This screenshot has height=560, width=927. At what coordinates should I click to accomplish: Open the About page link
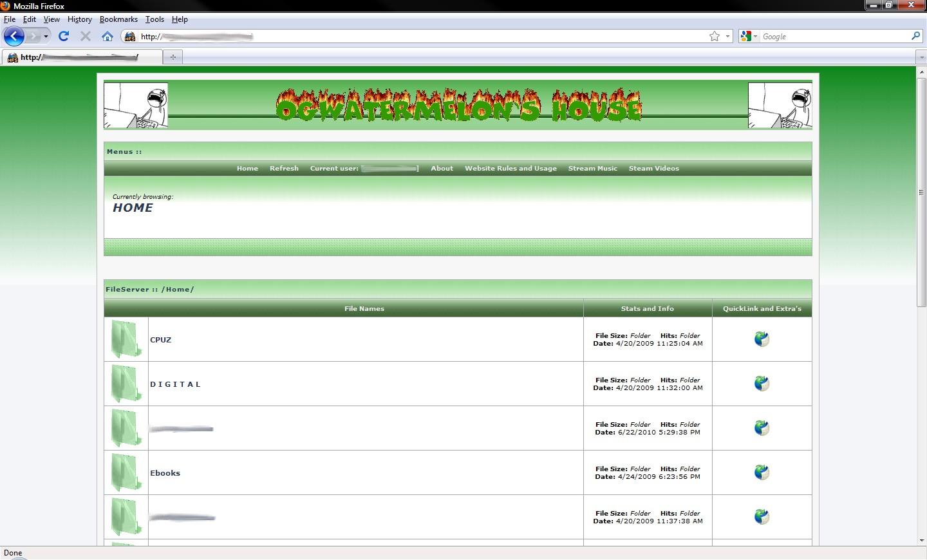[442, 169]
